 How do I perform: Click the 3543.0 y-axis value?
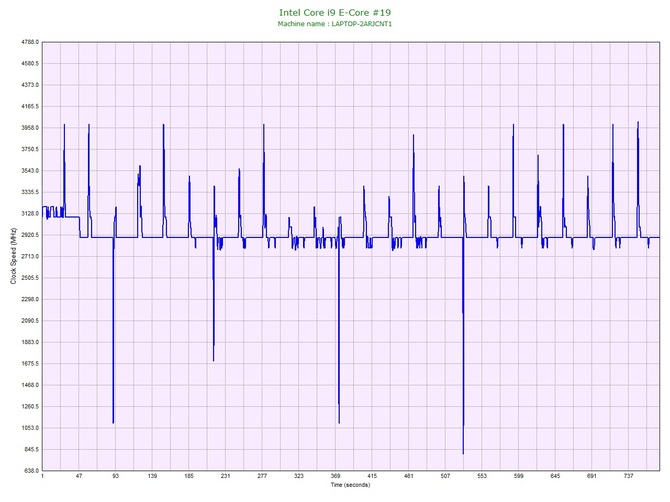(30, 171)
